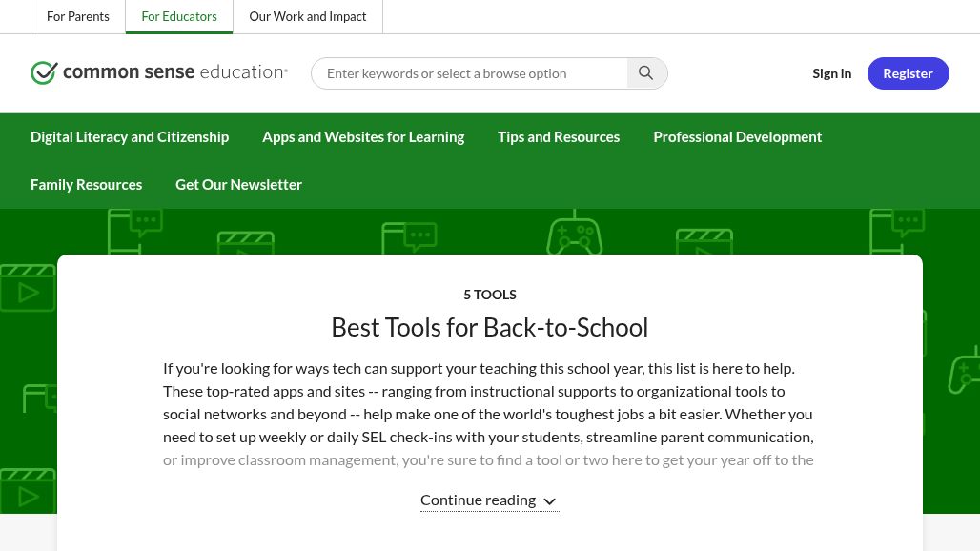Click the Register button
980x551 pixels.
click(908, 72)
